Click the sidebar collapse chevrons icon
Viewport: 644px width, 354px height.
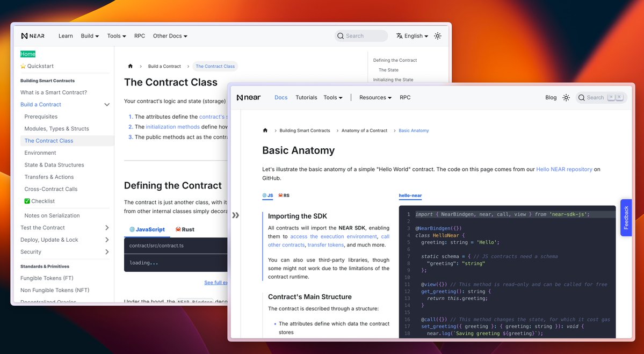click(235, 214)
